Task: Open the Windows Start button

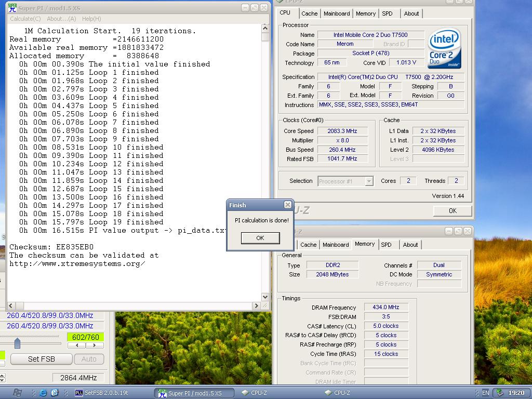Action: pyautogui.click(x=17, y=393)
